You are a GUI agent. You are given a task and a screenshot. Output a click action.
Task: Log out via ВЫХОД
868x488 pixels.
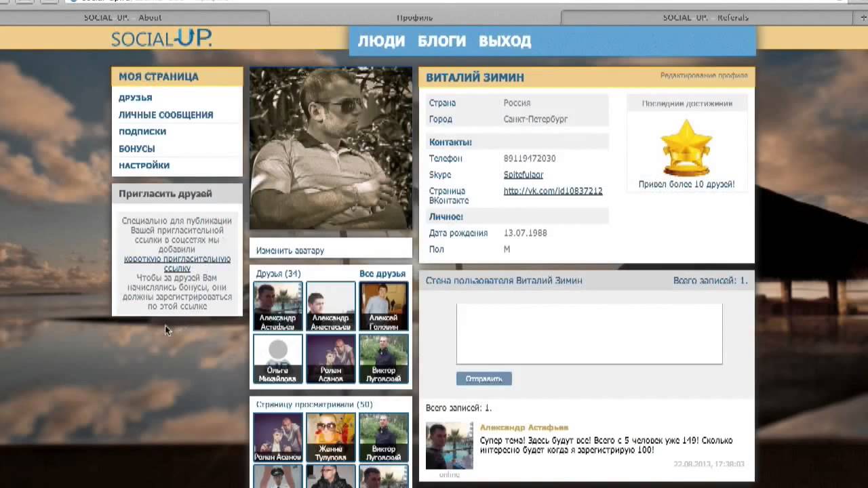point(505,41)
